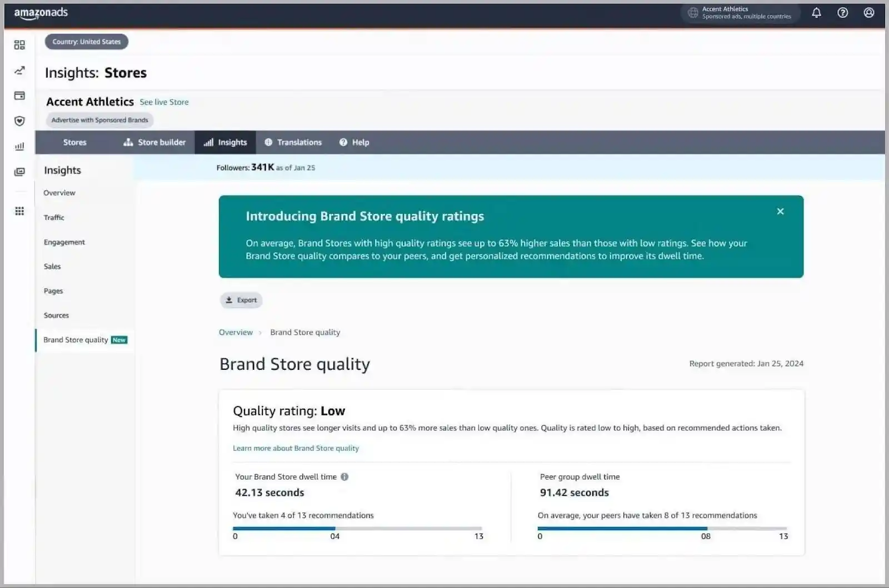Screen dimensions: 889x588
Task: Open the bar chart reports icon in left rail
Action: coord(19,147)
